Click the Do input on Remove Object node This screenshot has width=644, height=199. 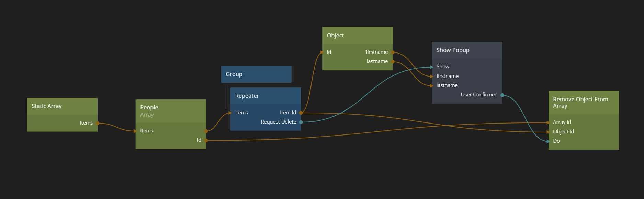[549, 141]
